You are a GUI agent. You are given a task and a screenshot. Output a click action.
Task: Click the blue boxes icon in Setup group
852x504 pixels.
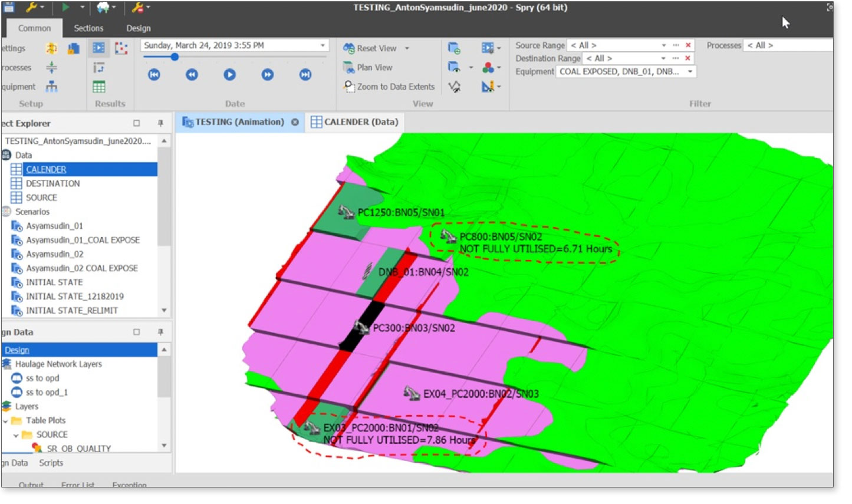74,48
